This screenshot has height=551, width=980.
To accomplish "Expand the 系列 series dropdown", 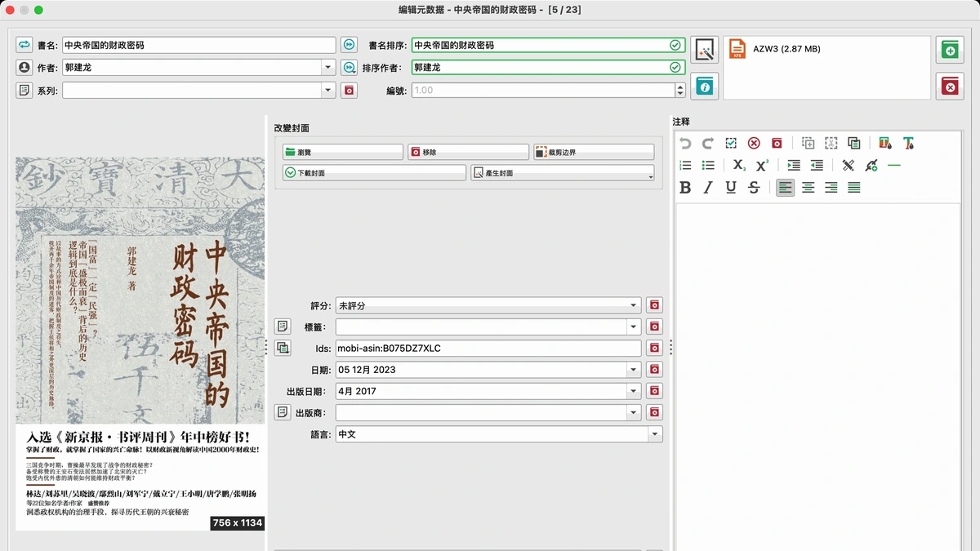I will 328,90.
